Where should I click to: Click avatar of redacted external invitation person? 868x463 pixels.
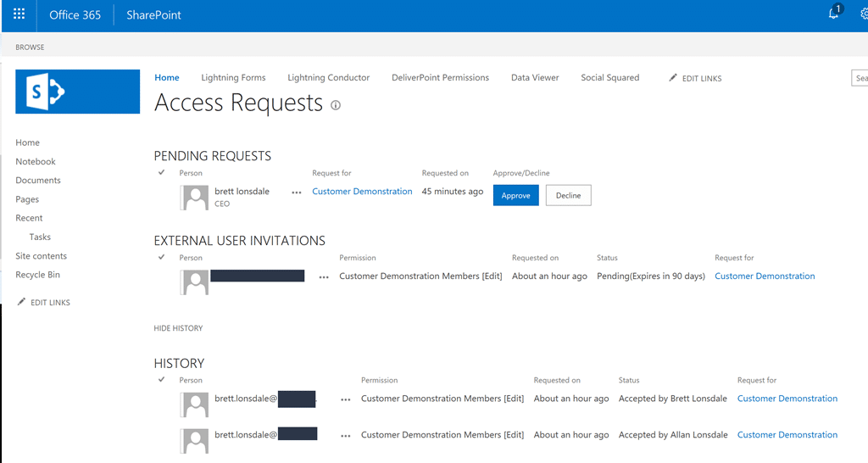[x=194, y=282]
